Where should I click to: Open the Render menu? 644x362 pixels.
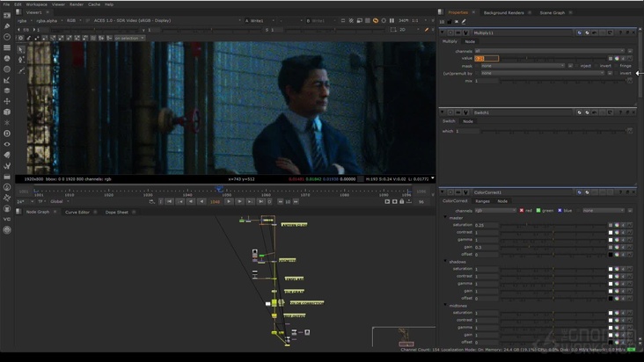[77, 4]
